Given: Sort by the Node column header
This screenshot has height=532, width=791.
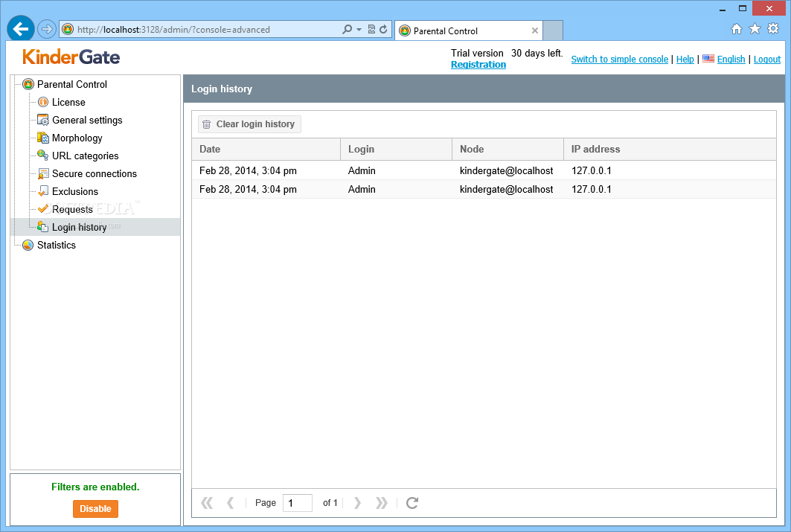Looking at the screenshot, I should click(507, 150).
